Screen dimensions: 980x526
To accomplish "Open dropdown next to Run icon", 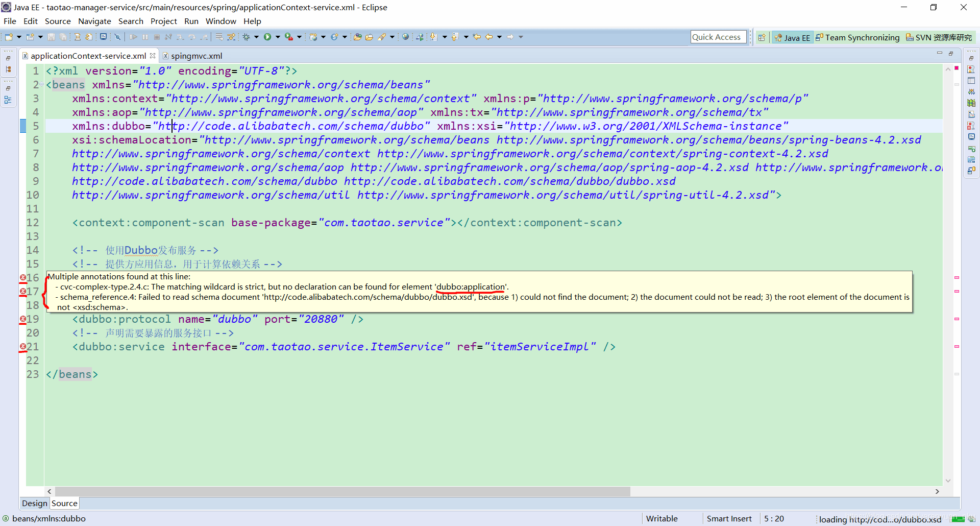I will (x=278, y=37).
